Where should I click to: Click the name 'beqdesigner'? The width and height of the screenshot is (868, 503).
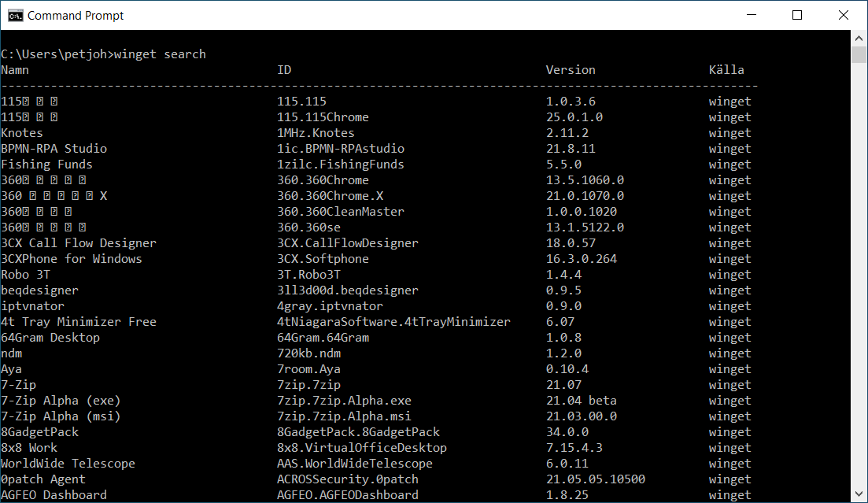click(40, 290)
